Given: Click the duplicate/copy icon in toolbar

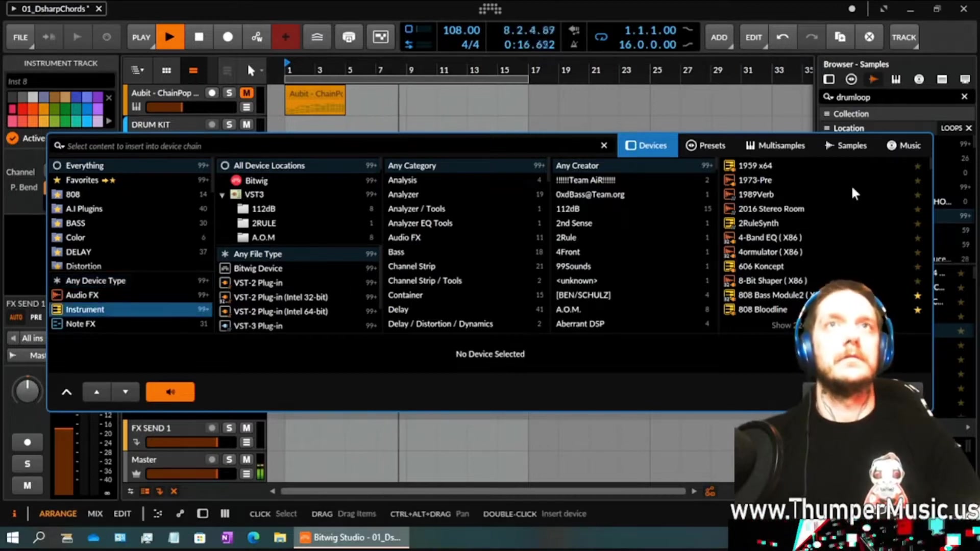Looking at the screenshot, I should (840, 37).
